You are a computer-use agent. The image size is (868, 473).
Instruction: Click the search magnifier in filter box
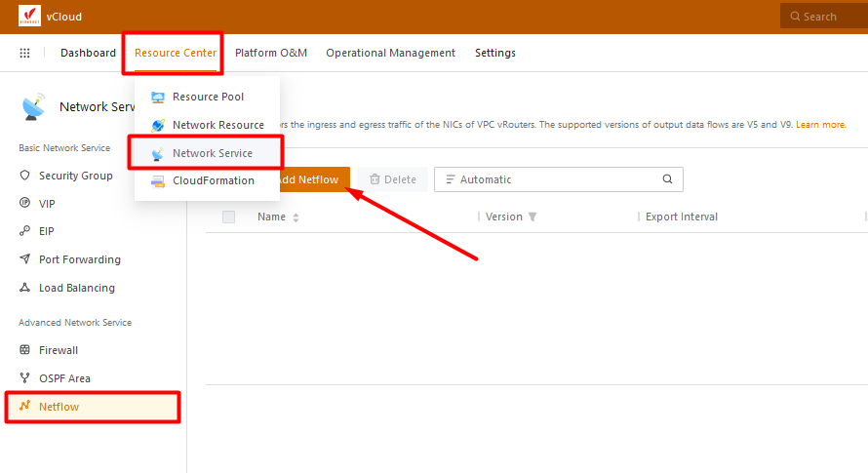tap(667, 179)
